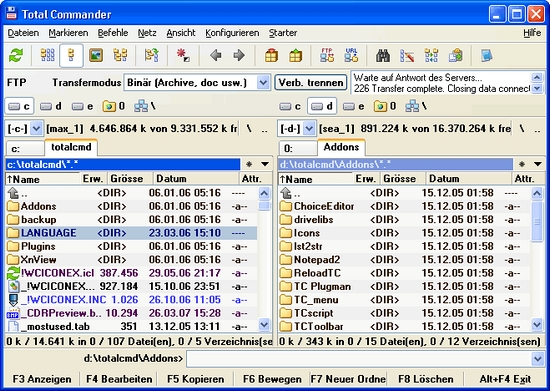Viewport: 550px width, 391px height.
Task: Select drive d button in right panel
Action: coord(322,106)
